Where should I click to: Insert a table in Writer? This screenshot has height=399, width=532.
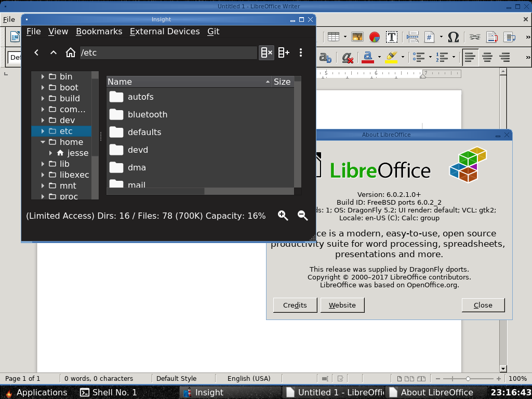coord(333,37)
